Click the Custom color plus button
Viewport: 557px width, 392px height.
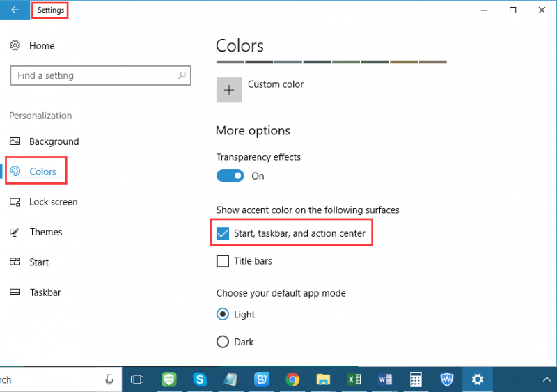click(x=229, y=90)
